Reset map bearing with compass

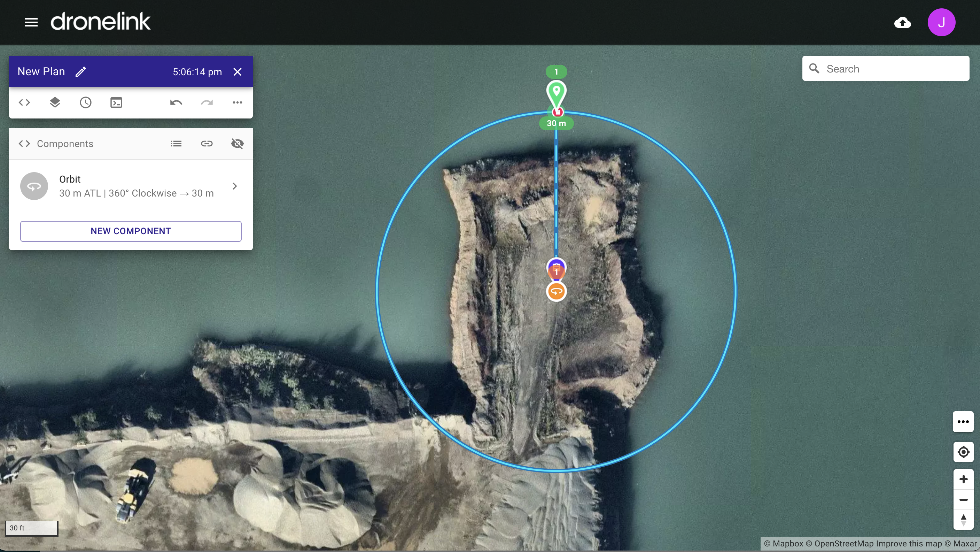pyautogui.click(x=963, y=520)
